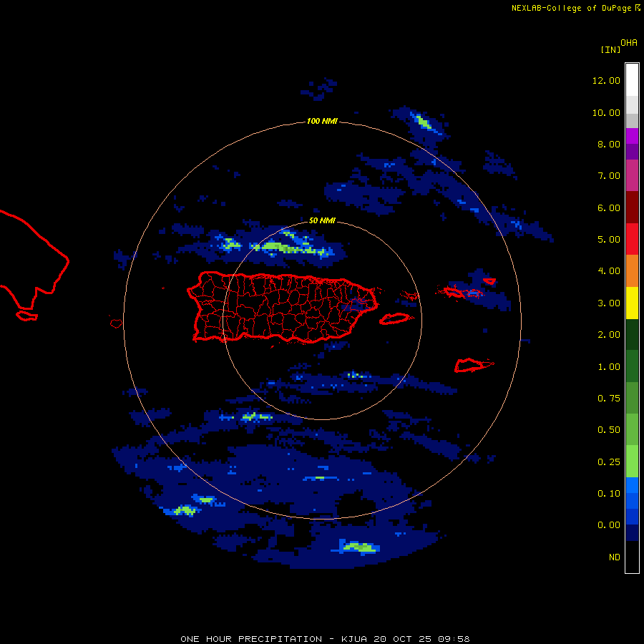Click the St. Croix island outline
This screenshot has width=644, height=644.
click(474, 365)
